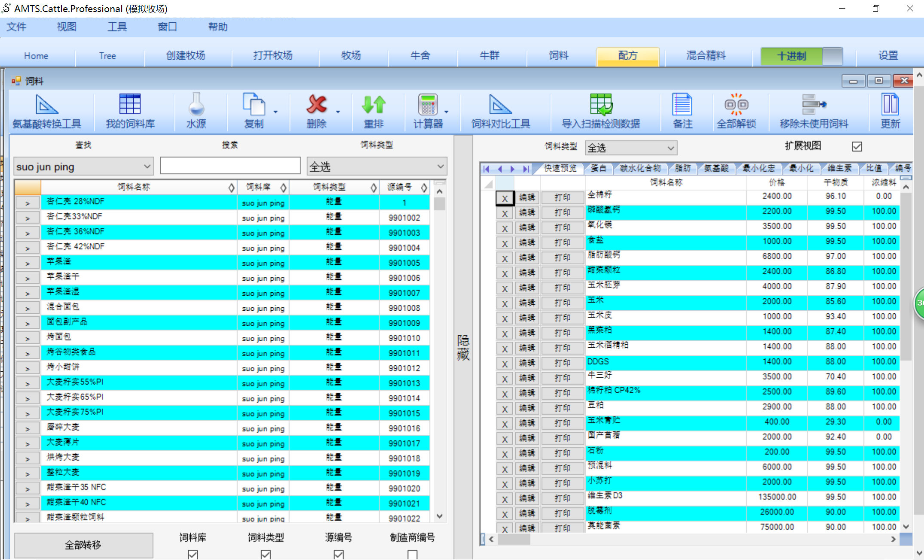Enable the 制造商编号 checkbox
The width and height of the screenshot is (924, 560).
[x=412, y=554]
